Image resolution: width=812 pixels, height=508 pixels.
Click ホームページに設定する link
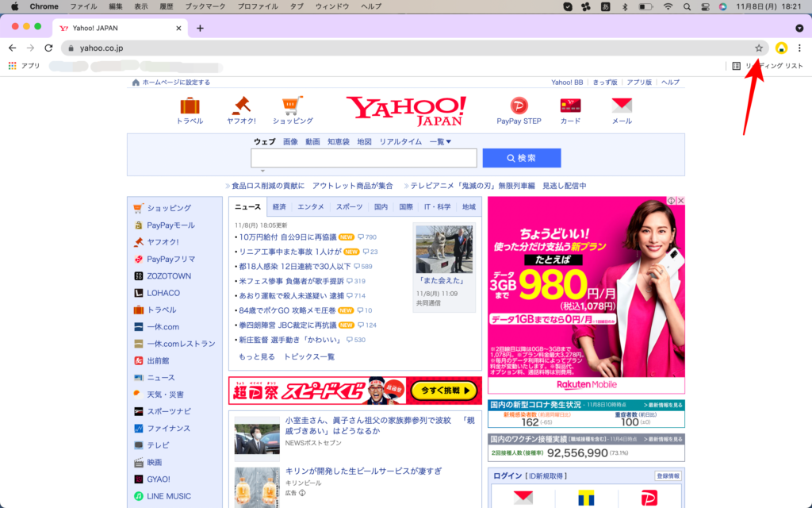(x=176, y=83)
